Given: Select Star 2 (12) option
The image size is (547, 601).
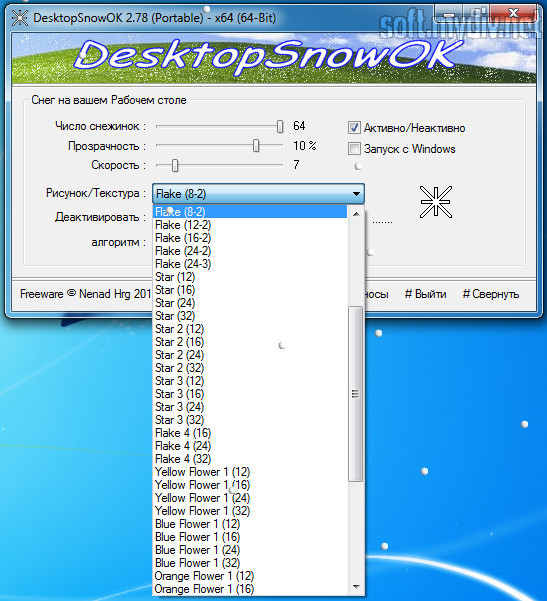Looking at the screenshot, I should pos(250,329).
